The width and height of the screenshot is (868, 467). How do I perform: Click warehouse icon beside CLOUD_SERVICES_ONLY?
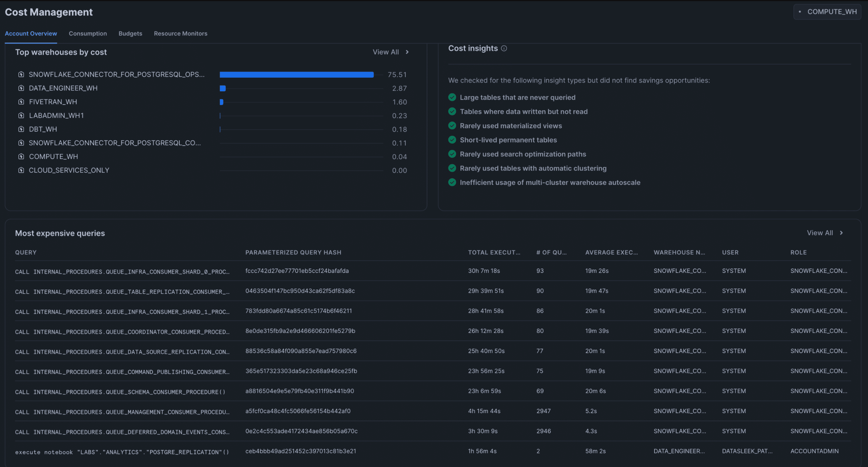point(21,170)
